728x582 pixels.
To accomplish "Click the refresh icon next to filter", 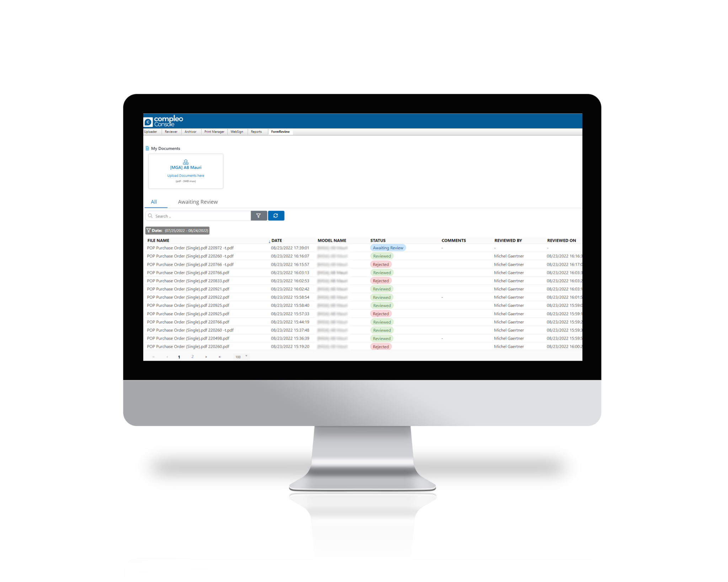I will (276, 216).
